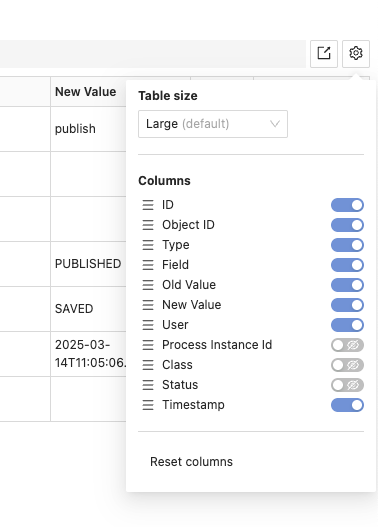Image resolution: width=378 pixels, height=527 pixels.
Task: Hide the Timestamp column
Action: coord(347,405)
